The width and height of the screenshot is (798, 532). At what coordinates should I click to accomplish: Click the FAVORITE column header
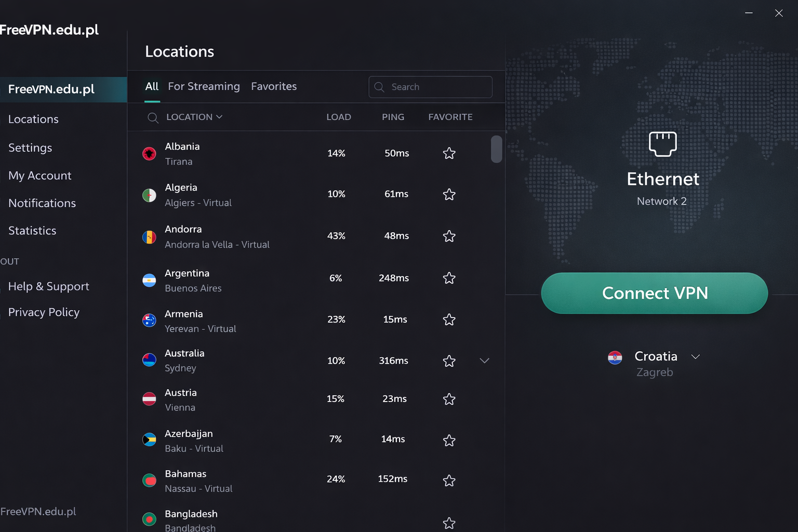coord(450,117)
